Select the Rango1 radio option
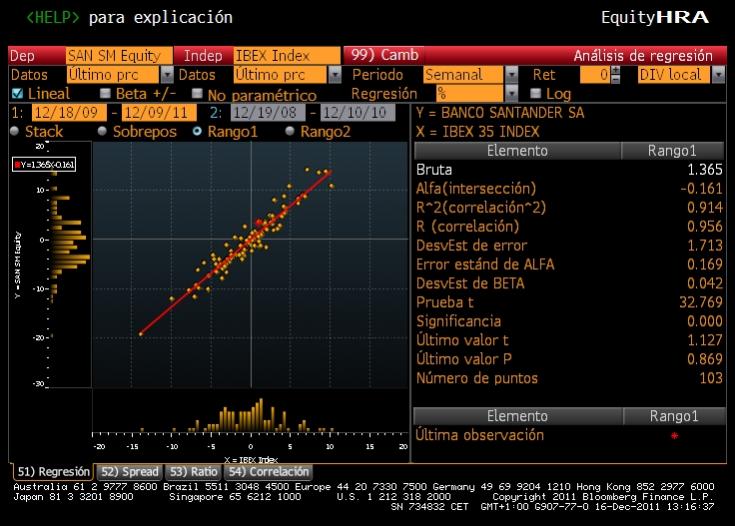 [197, 131]
